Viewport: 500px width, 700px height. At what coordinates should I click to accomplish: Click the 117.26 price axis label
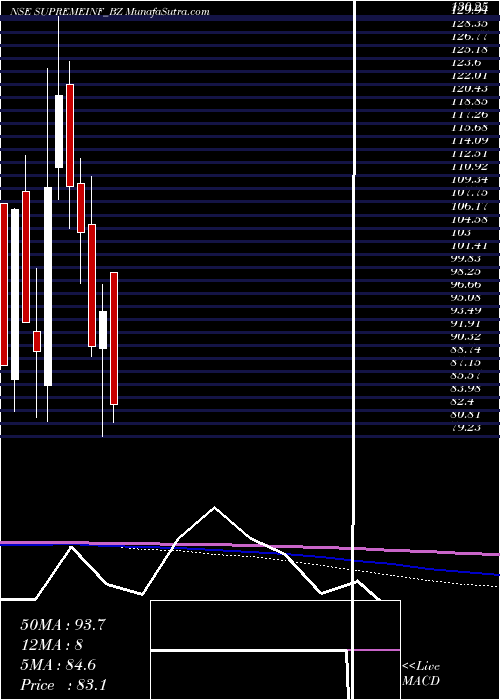[x=471, y=115]
